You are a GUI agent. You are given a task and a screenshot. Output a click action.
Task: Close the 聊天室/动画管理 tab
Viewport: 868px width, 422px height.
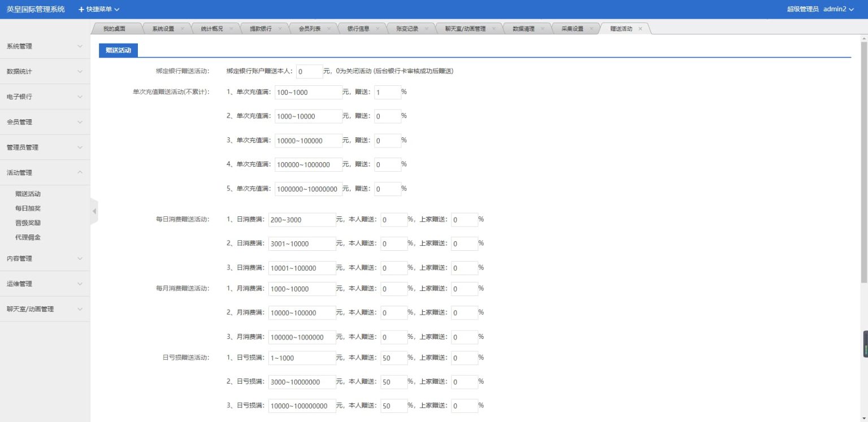pyautogui.click(x=493, y=29)
